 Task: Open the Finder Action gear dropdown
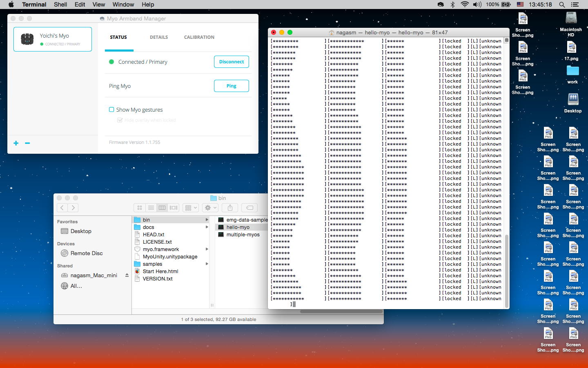tap(210, 208)
